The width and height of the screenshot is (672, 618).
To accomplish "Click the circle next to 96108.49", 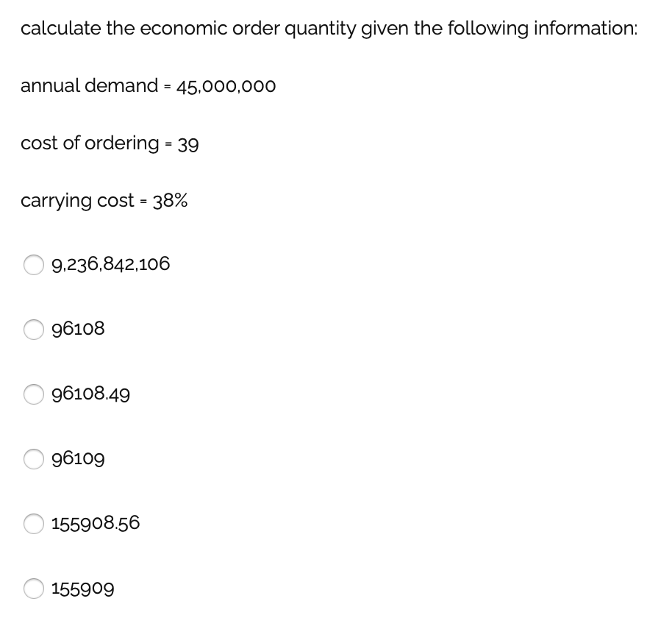I will tap(34, 394).
